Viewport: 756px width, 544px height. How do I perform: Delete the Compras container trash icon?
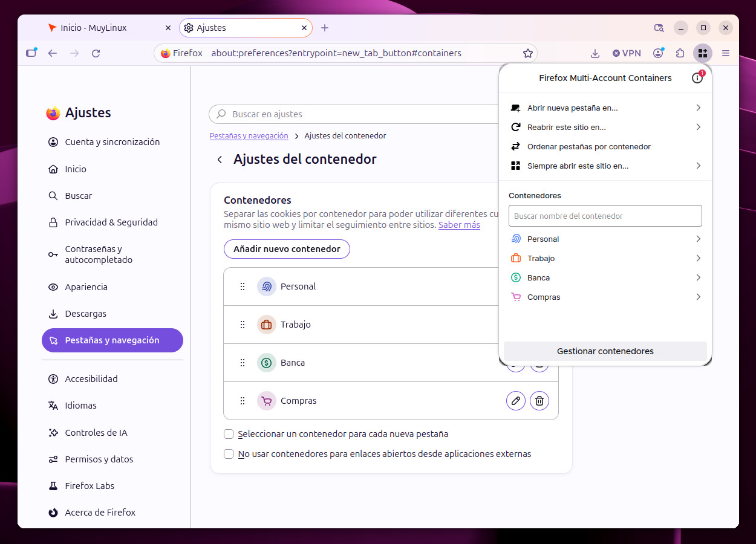(x=539, y=401)
